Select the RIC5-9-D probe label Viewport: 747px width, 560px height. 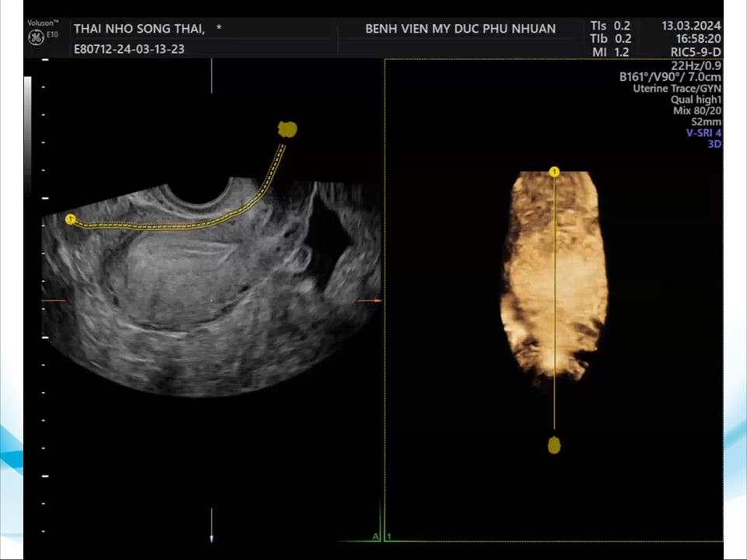pos(696,52)
